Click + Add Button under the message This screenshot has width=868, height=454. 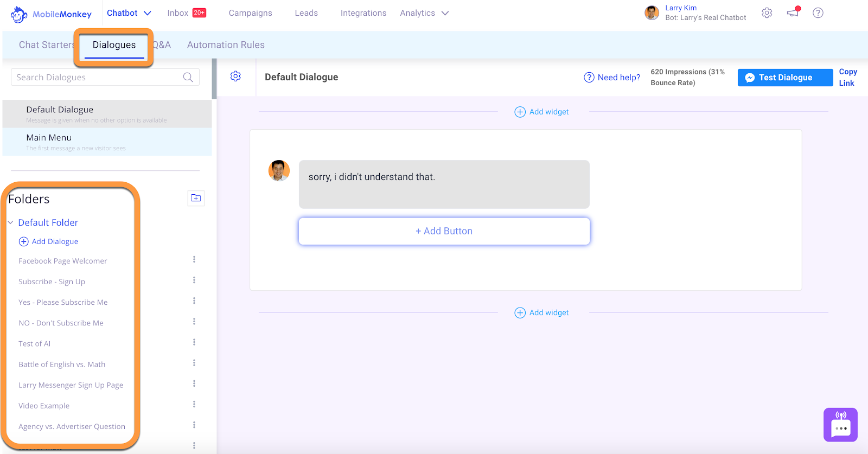(444, 231)
